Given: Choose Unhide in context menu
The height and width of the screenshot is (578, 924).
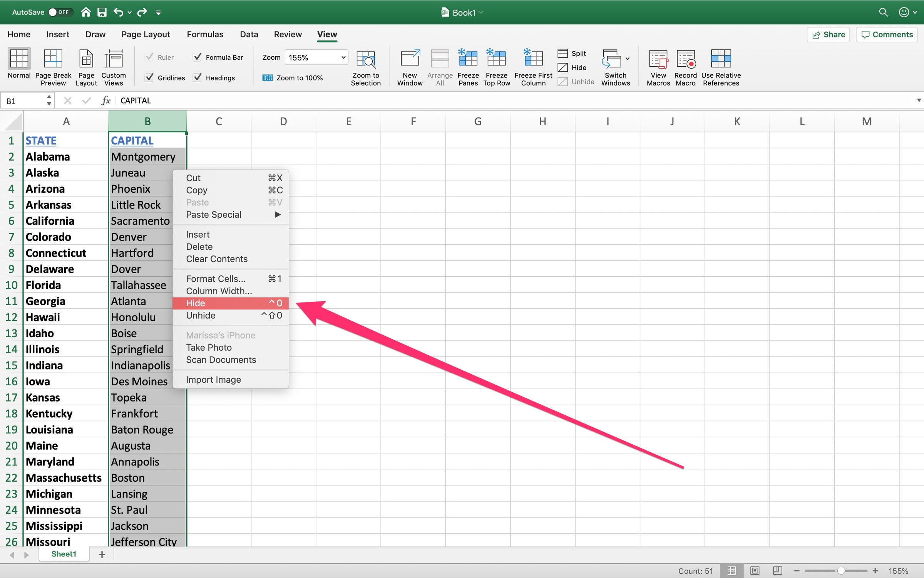Looking at the screenshot, I should click(x=231, y=316).
